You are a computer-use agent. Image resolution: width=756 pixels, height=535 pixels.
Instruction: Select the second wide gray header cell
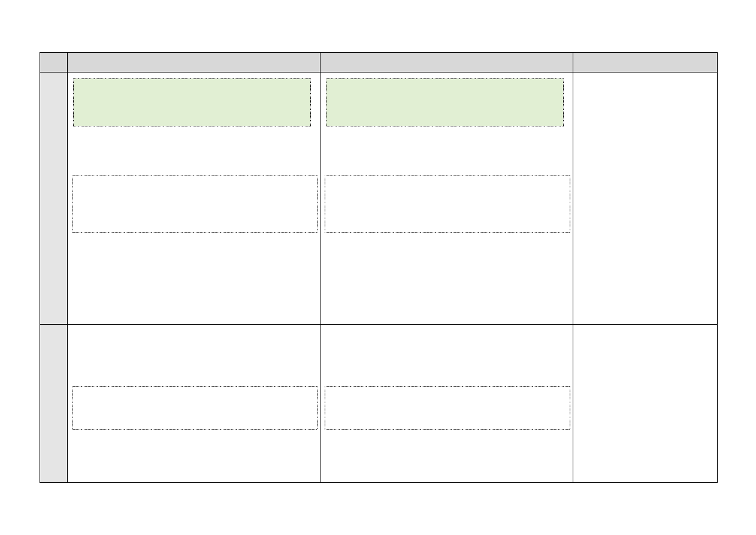[x=446, y=62]
